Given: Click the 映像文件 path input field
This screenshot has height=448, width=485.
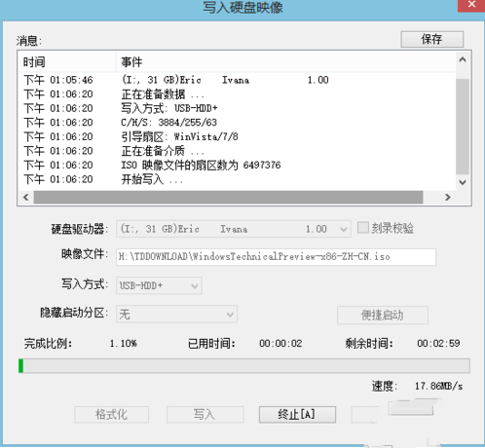Looking at the screenshot, I should 276,257.
